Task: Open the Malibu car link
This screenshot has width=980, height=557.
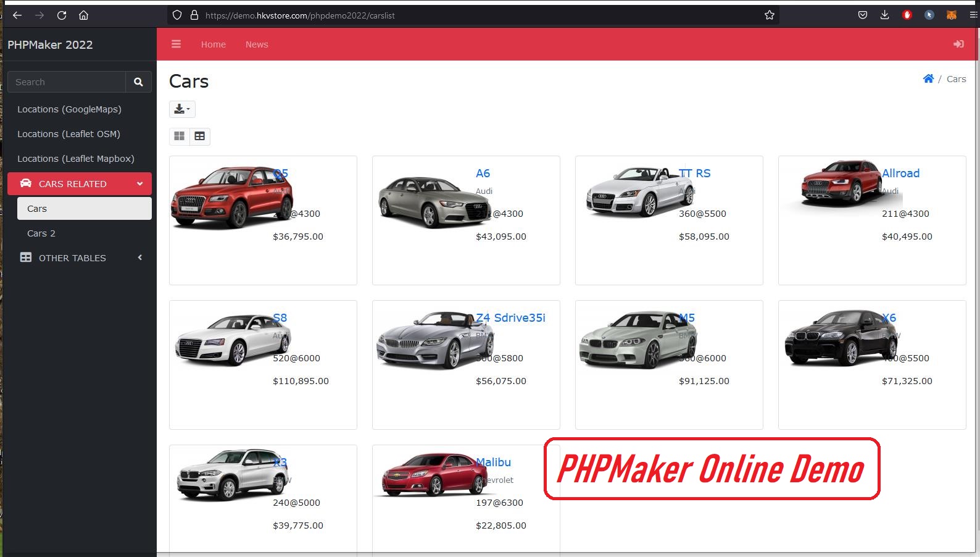Action: click(493, 463)
